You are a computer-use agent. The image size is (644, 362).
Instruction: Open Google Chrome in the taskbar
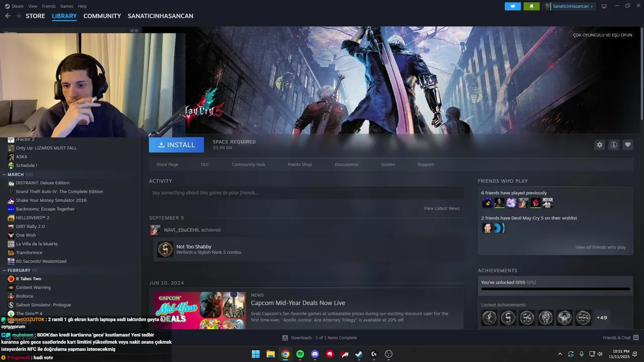pos(285,354)
